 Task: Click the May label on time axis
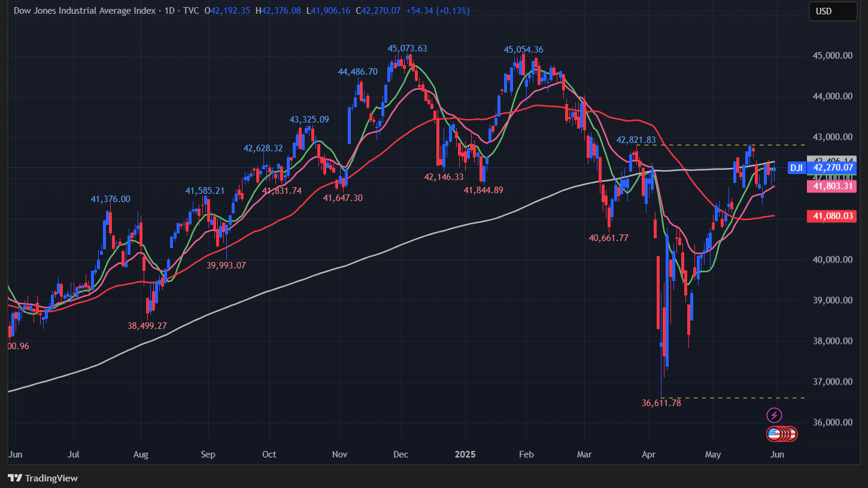point(712,455)
